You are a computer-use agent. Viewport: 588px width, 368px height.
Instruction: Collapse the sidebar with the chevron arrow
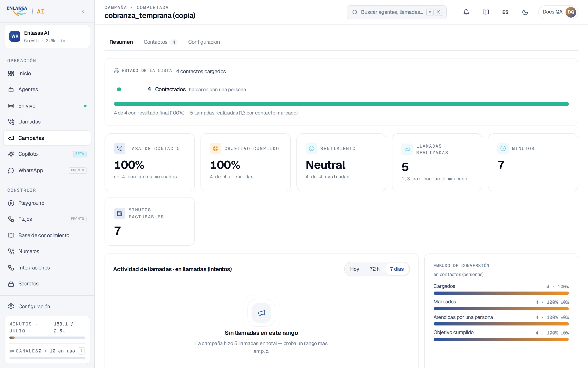pyautogui.click(x=83, y=11)
